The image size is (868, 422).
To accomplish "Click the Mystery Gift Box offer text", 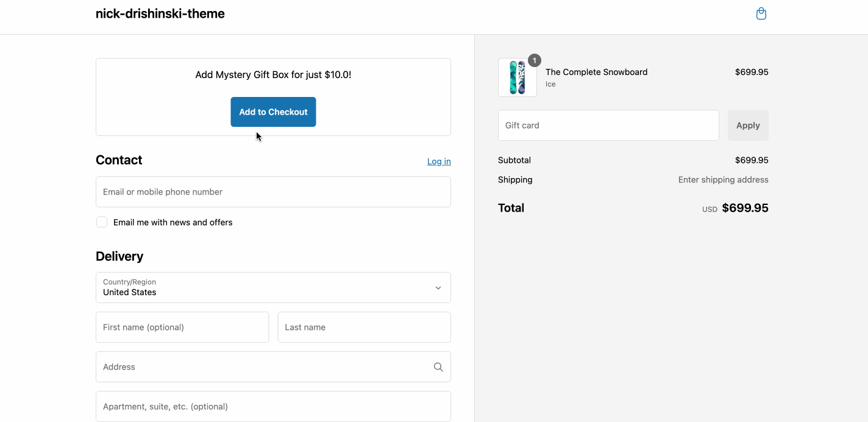I will point(273,75).
